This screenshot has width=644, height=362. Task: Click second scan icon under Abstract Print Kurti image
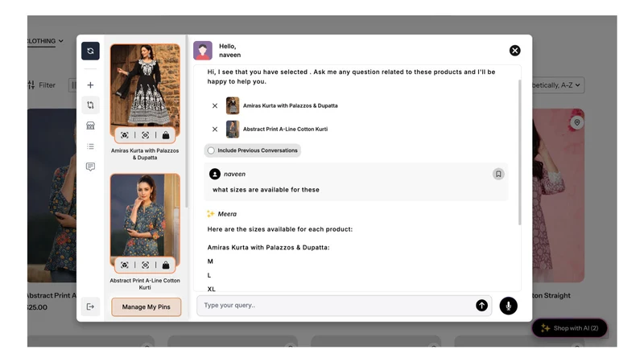pyautogui.click(x=146, y=265)
